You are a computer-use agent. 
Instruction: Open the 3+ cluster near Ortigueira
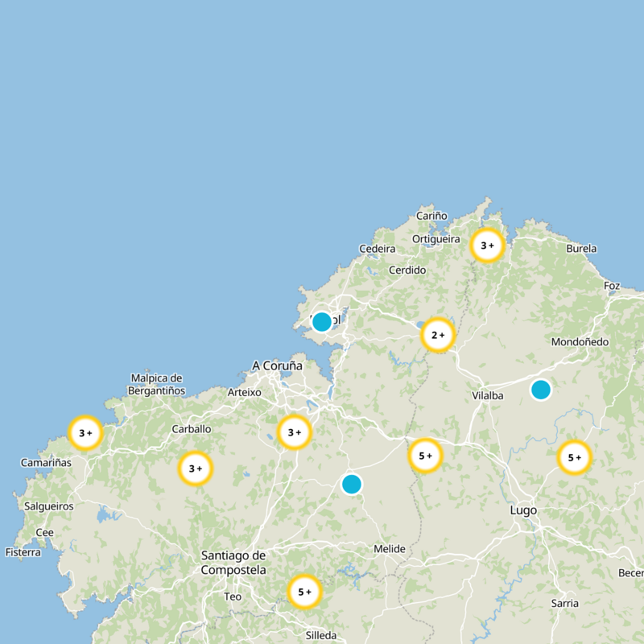(487, 246)
